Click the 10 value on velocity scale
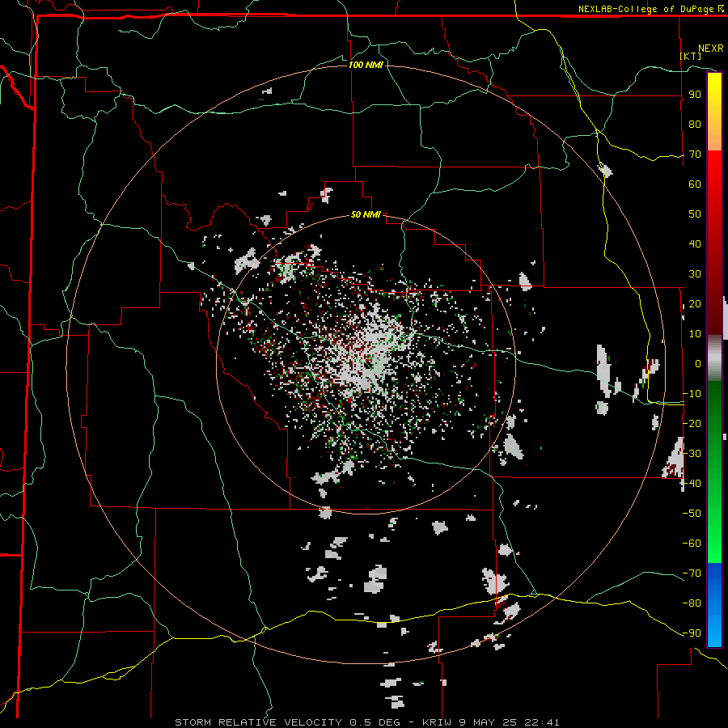Image resolution: width=728 pixels, height=728 pixels. click(695, 334)
